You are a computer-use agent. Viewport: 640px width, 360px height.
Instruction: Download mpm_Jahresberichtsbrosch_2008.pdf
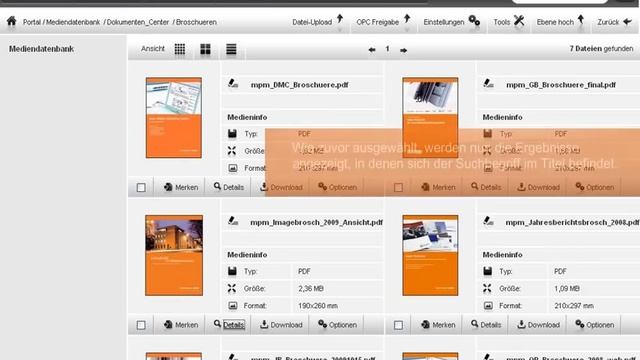click(538, 325)
